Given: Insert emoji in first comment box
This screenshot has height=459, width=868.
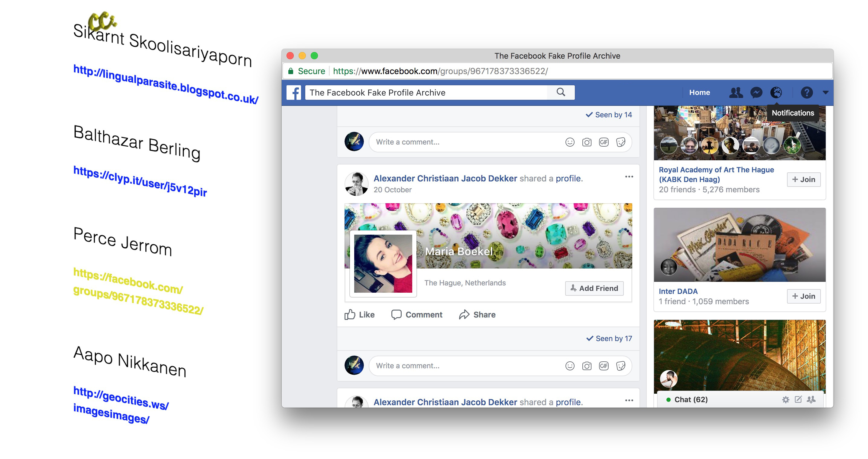Looking at the screenshot, I should 569,142.
